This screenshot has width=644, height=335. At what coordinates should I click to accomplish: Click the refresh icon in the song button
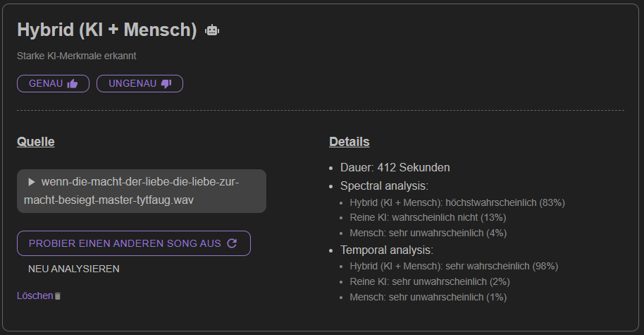click(x=232, y=243)
